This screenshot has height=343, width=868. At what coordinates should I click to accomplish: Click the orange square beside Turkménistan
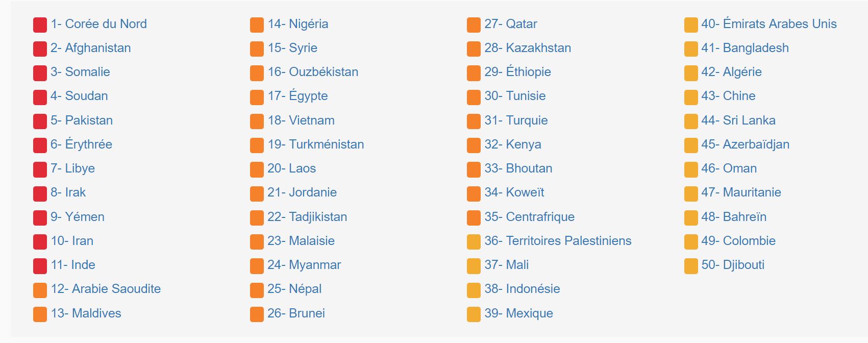(257, 145)
